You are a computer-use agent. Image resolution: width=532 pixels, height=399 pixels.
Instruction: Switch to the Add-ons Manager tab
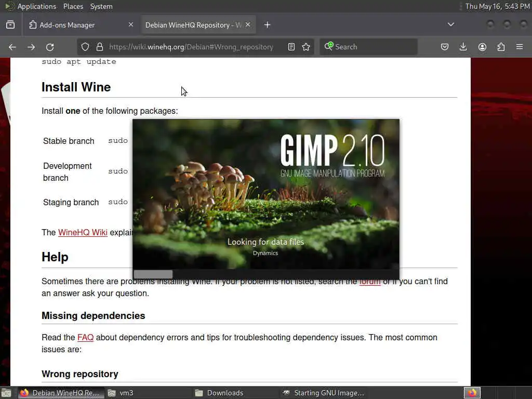pyautogui.click(x=81, y=25)
